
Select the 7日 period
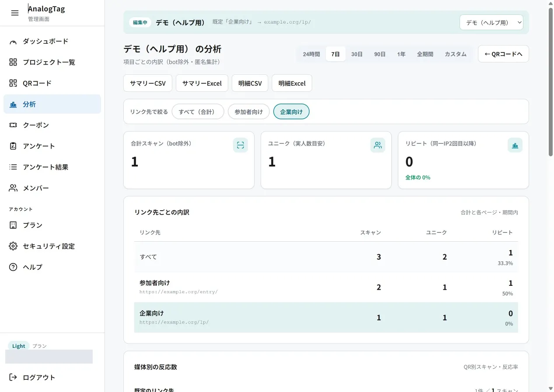point(335,54)
